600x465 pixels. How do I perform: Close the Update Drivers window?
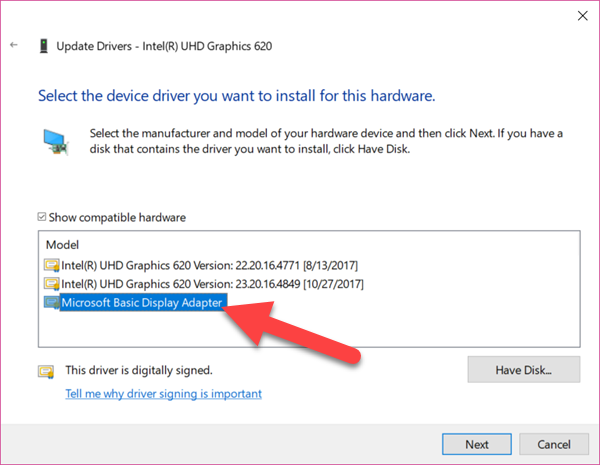pos(582,16)
